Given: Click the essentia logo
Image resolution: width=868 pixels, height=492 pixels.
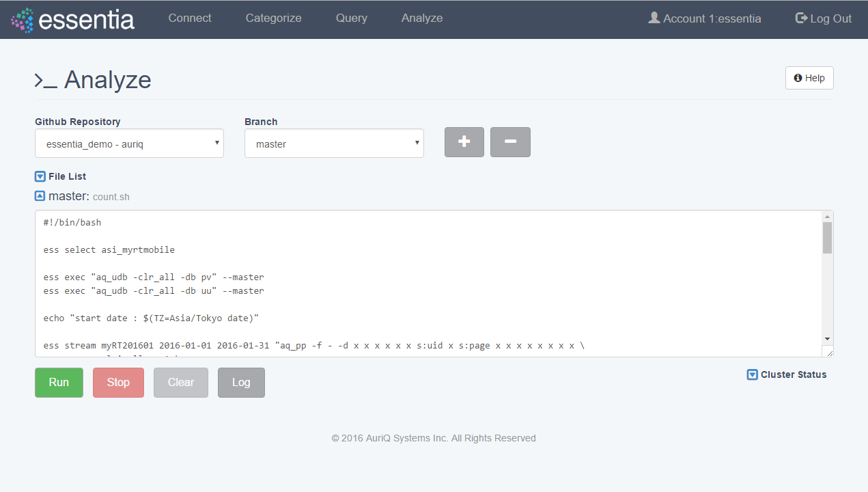Looking at the screenshot, I should tap(72, 20).
